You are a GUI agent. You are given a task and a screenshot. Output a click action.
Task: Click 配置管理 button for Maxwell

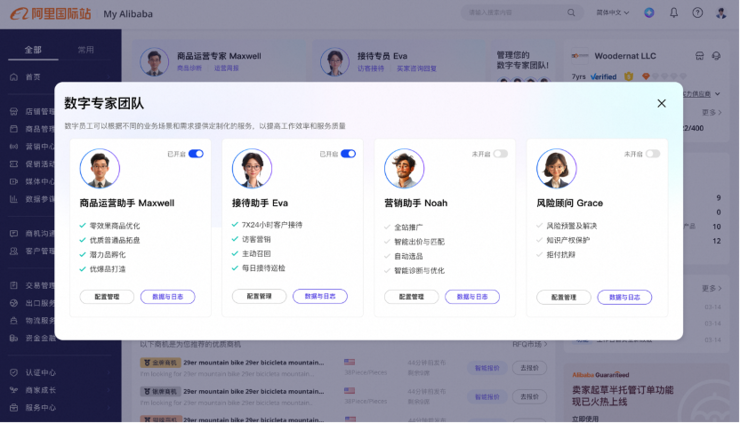[x=107, y=297]
